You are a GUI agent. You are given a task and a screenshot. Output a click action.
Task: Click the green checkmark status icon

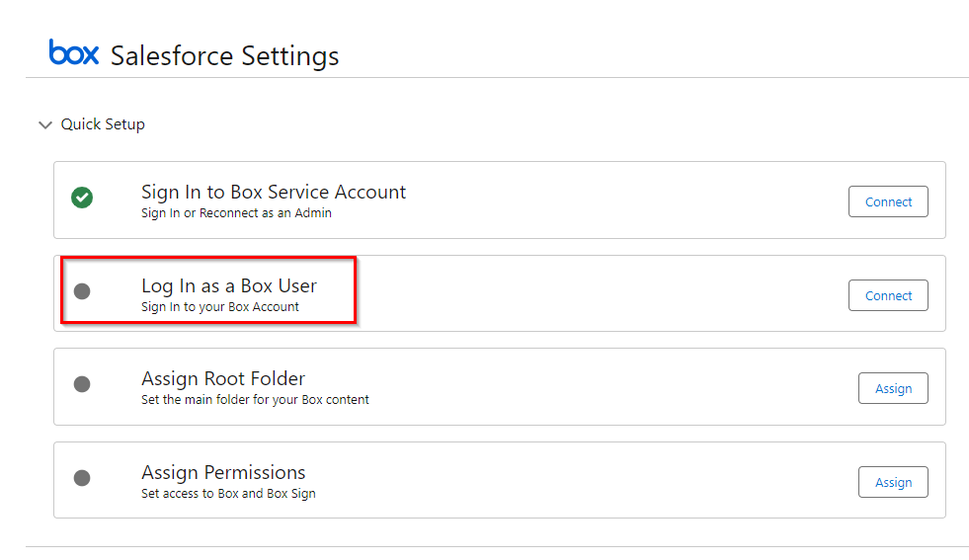82,198
